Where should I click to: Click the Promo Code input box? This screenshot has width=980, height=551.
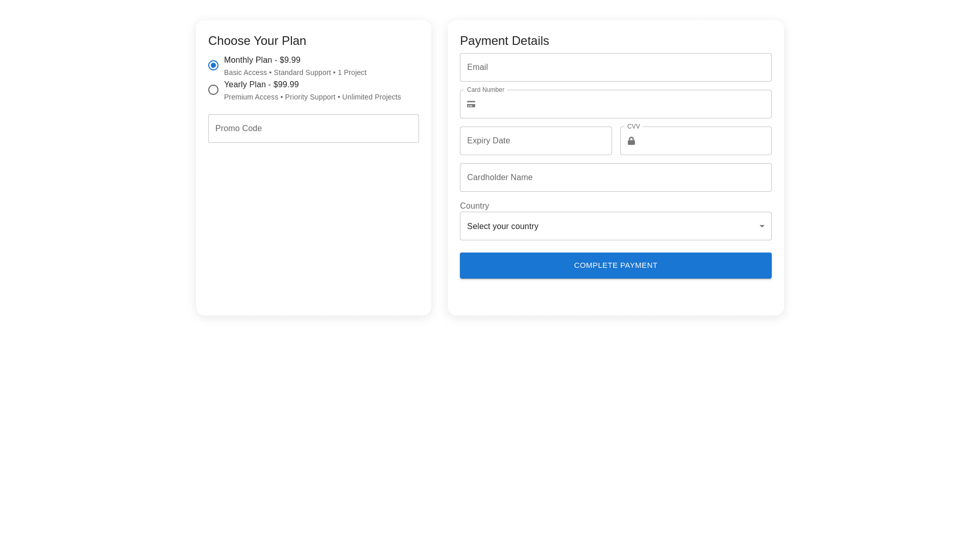pyautogui.click(x=313, y=129)
